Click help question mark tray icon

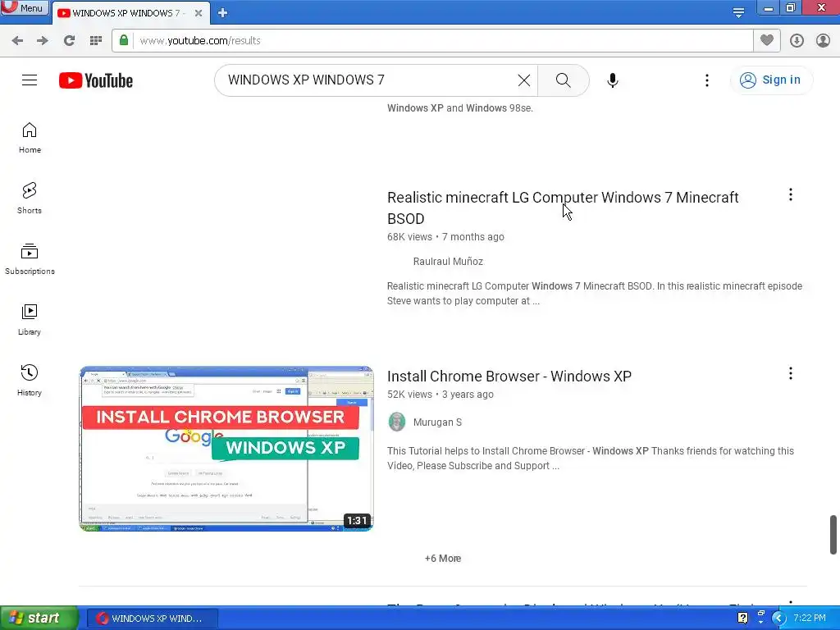(742, 619)
